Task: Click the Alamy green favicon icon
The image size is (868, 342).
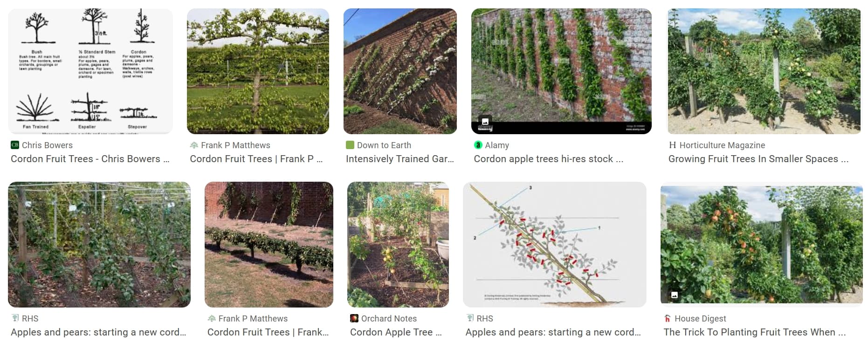Action: coord(478,145)
